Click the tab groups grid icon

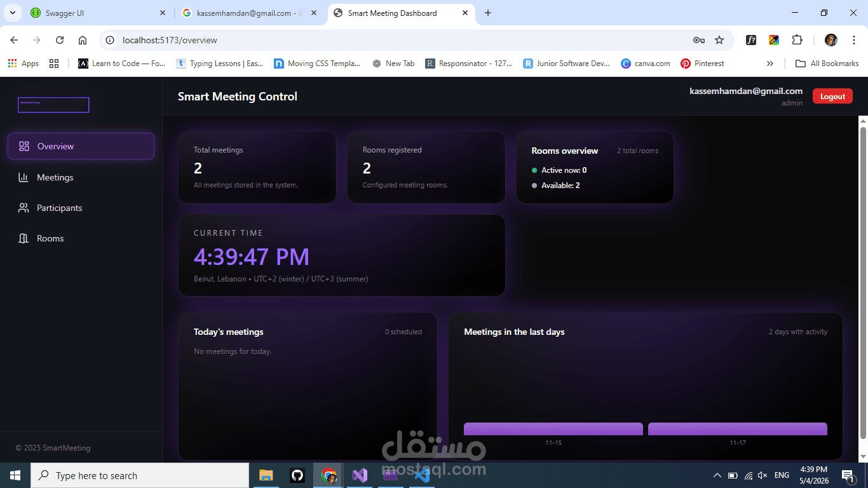click(x=54, y=64)
